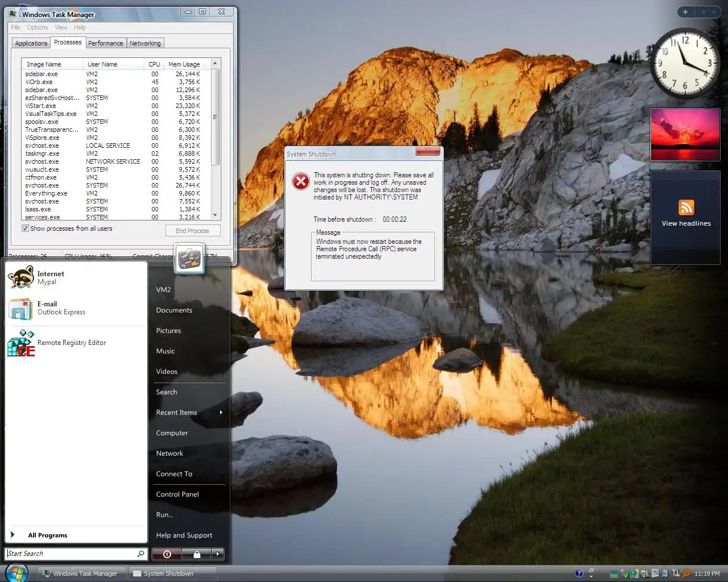Click the Task Manager title bar icon

pyautogui.click(x=14, y=14)
